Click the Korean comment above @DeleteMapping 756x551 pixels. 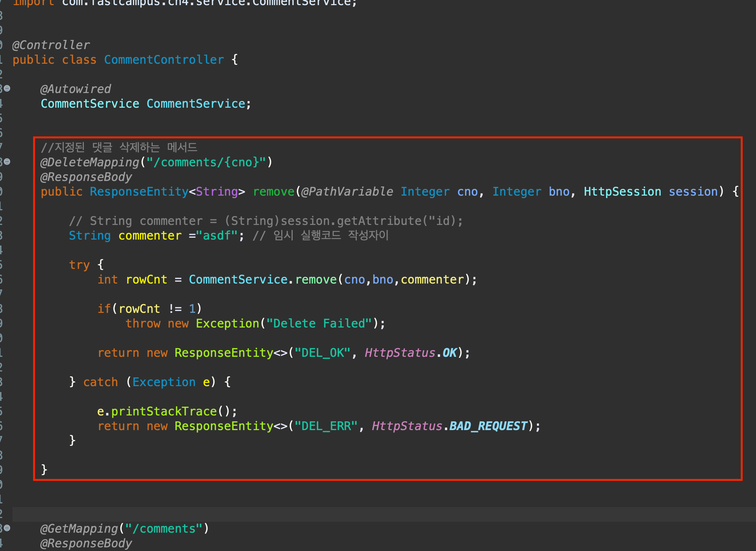click(119, 148)
